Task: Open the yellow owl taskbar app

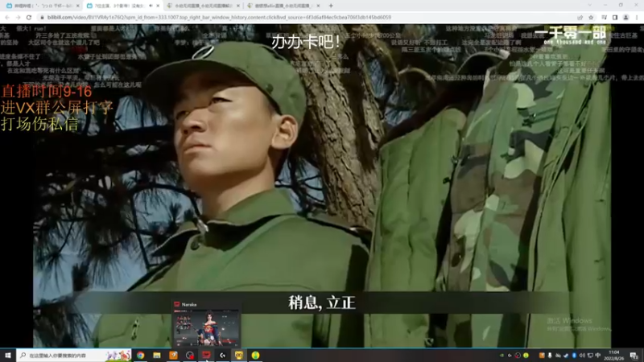Action: click(x=239, y=355)
